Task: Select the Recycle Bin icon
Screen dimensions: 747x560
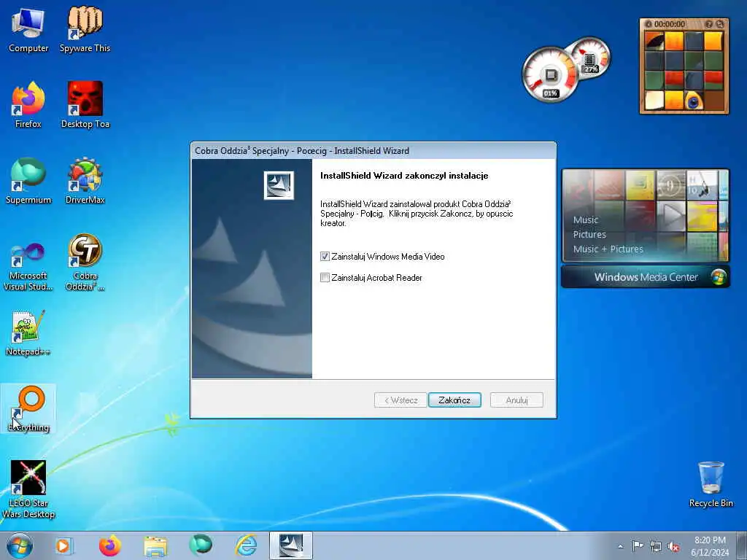Action: (x=711, y=484)
